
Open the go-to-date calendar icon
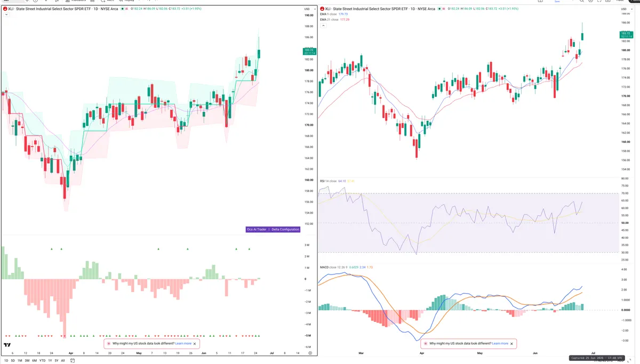[x=73, y=361]
